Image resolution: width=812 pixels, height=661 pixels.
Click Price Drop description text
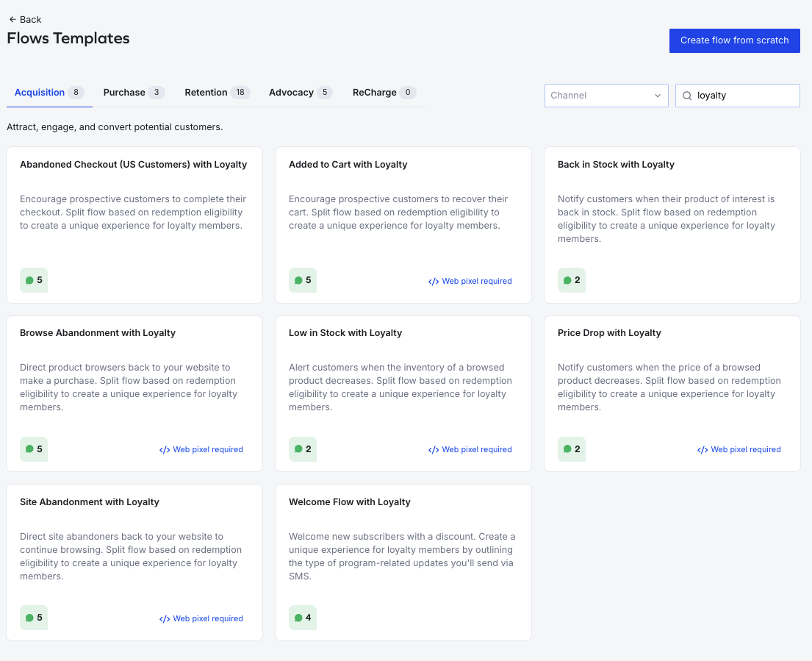pyautogui.click(x=669, y=387)
